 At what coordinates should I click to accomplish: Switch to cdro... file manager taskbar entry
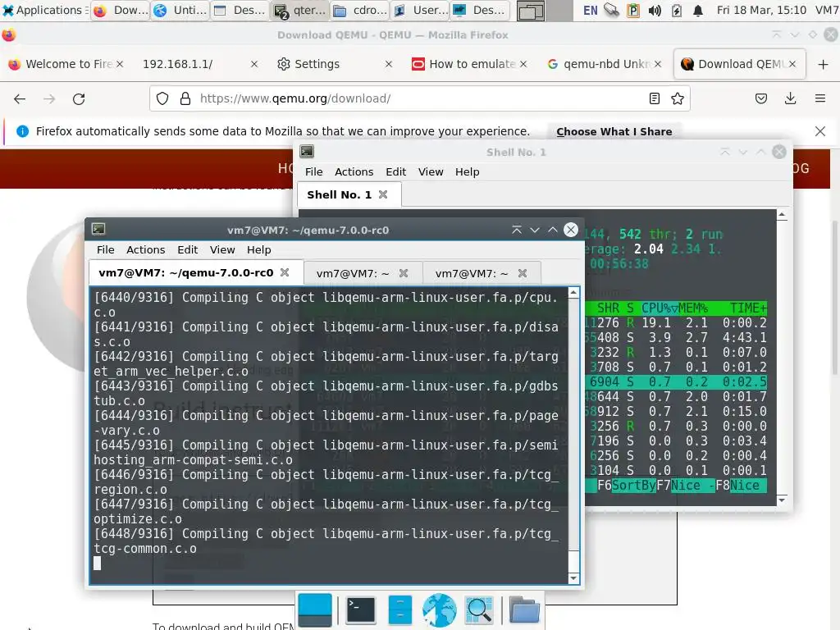pyautogui.click(x=360, y=10)
